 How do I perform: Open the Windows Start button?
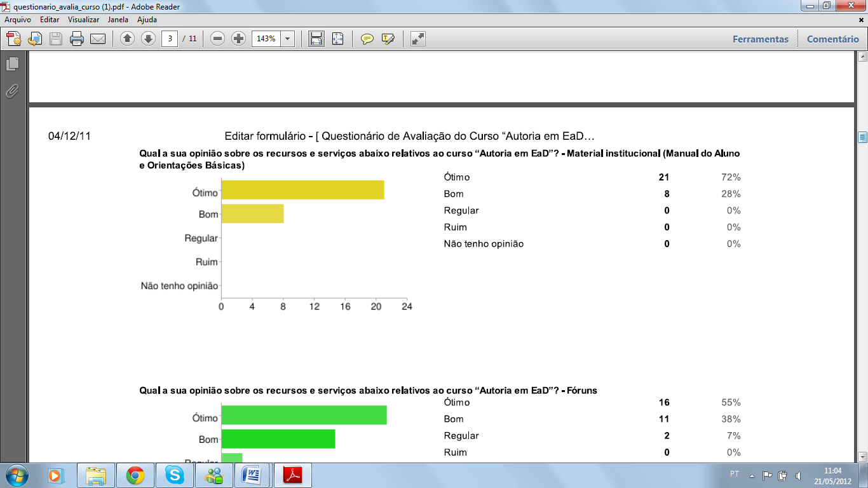click(x=16, y=475)
